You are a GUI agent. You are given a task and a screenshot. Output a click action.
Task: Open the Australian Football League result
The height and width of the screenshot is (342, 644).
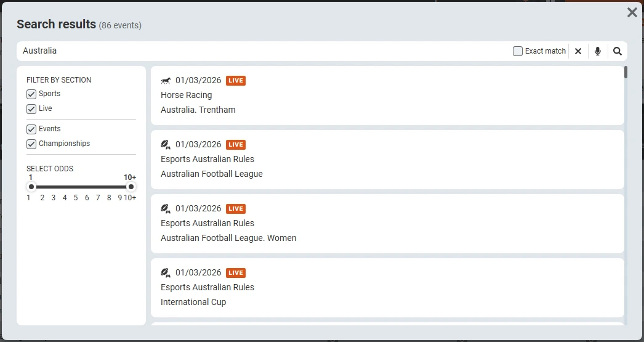coord(387,160)
